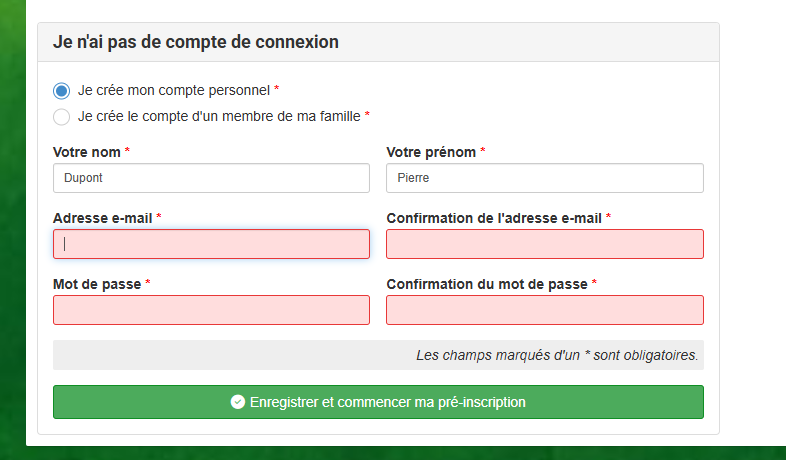Focus the "Votre prénom" field containing Pierre
The image size is (786, 460).
tap(545, 178)
